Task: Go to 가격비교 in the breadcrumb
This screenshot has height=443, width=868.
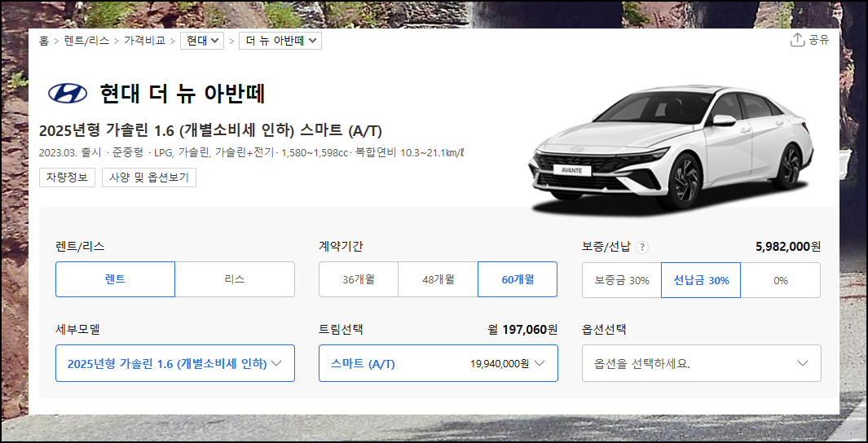Action: [x=144, y=41]
